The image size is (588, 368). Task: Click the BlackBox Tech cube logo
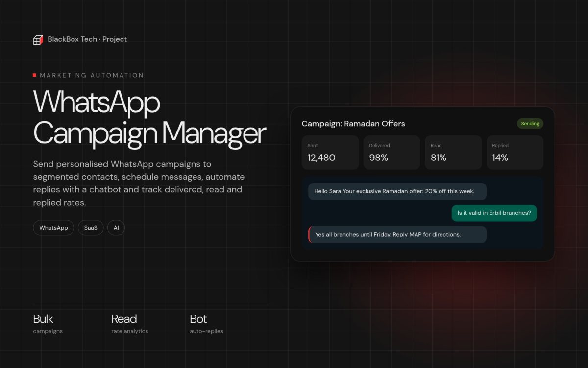tap(38, 40)
